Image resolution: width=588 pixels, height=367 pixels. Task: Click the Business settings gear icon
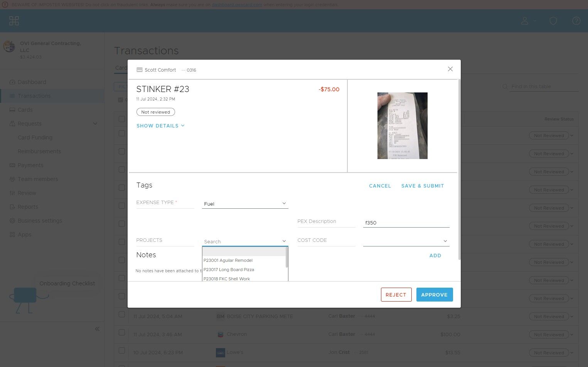click(x=12, y=221)
